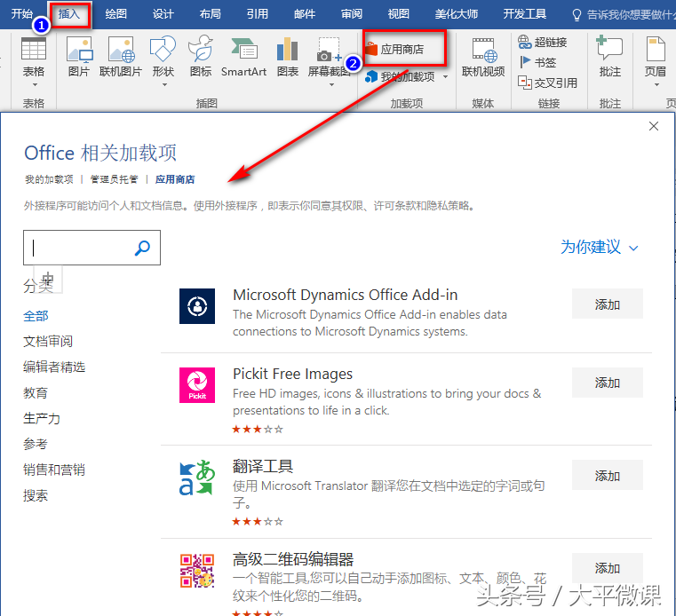Insert an icon with the 图标 button
The width and height of the screenshot is (676, 616).
tap(201, 57)
